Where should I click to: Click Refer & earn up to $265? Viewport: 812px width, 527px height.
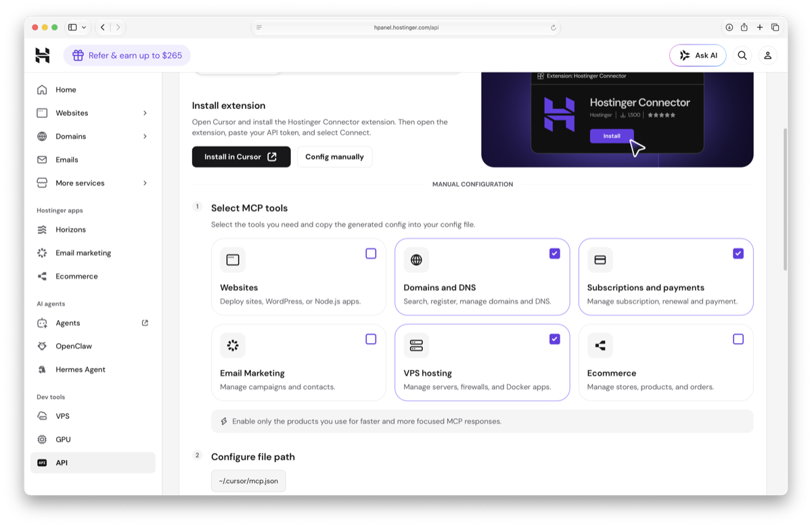point(127,55)
